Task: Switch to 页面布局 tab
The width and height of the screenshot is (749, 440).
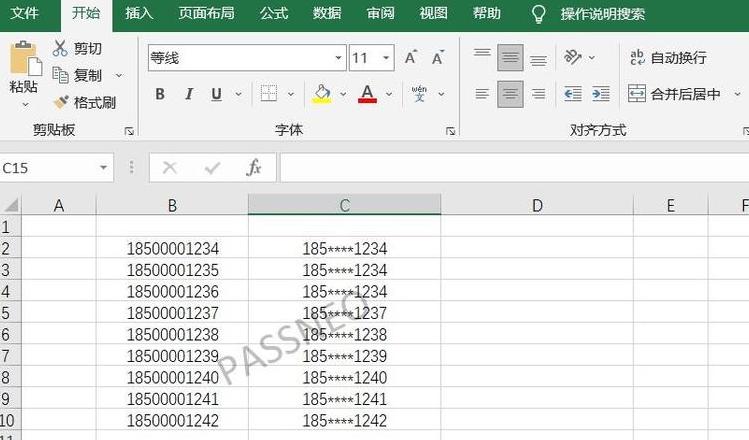Action: pyautogui.click(x=206, y=13)
